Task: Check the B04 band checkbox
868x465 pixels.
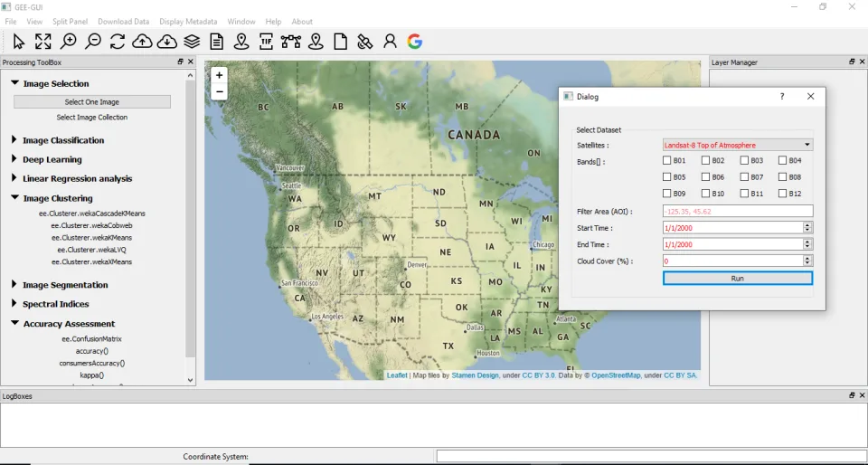Action: point(783,160)
